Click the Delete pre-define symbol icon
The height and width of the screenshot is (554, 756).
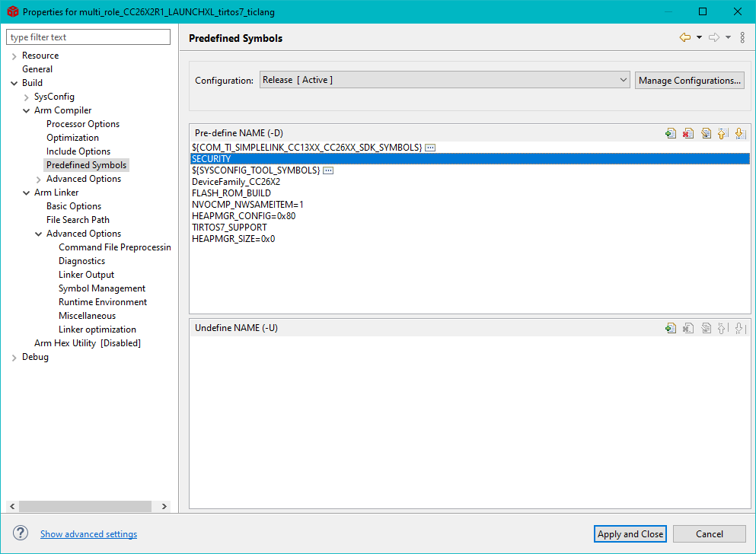pos(688,133)
